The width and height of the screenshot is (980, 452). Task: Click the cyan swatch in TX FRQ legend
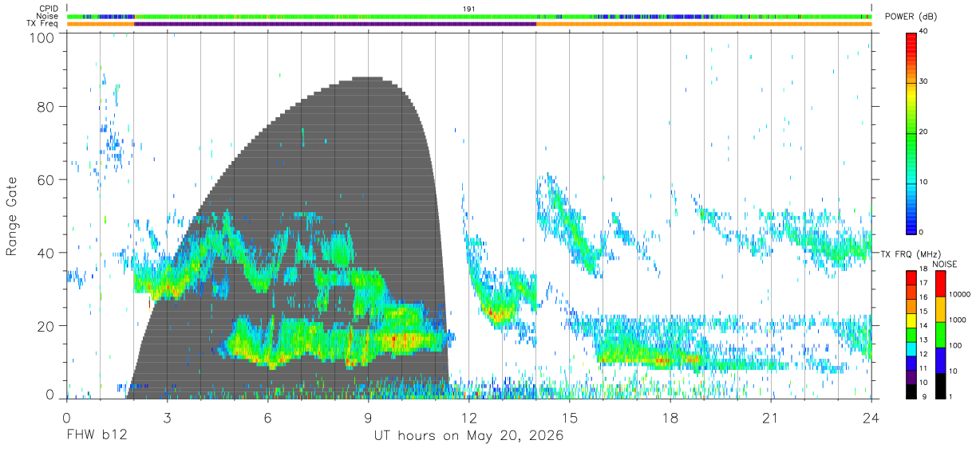click(912, 349)
